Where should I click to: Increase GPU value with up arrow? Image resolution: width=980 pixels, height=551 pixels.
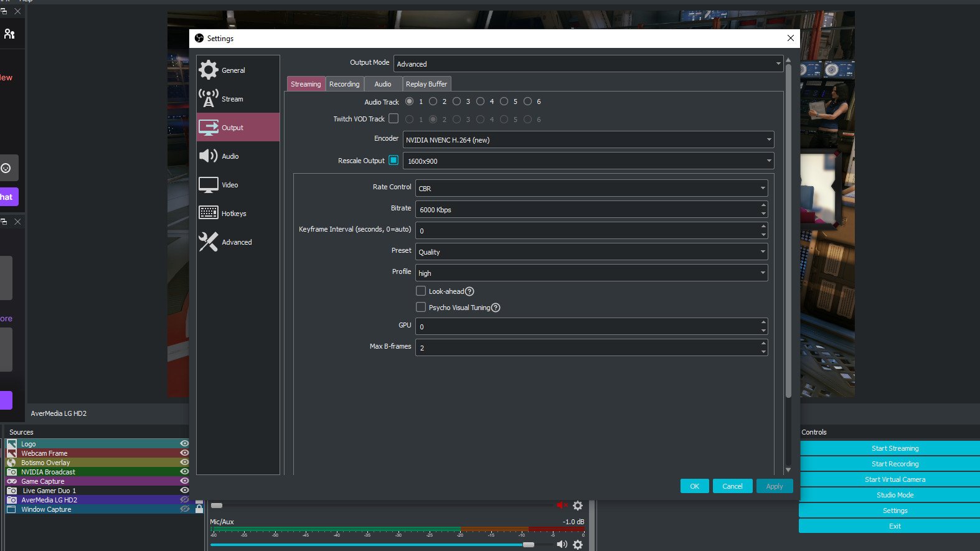point(763,323)
